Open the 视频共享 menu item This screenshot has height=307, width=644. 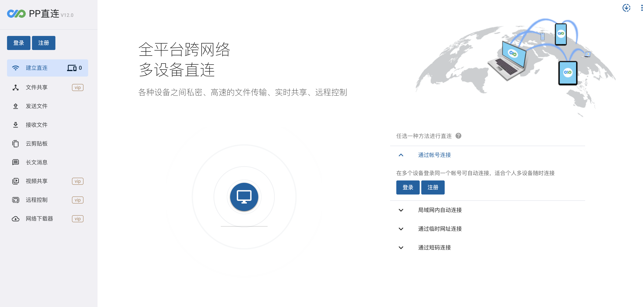click(48, 181)
